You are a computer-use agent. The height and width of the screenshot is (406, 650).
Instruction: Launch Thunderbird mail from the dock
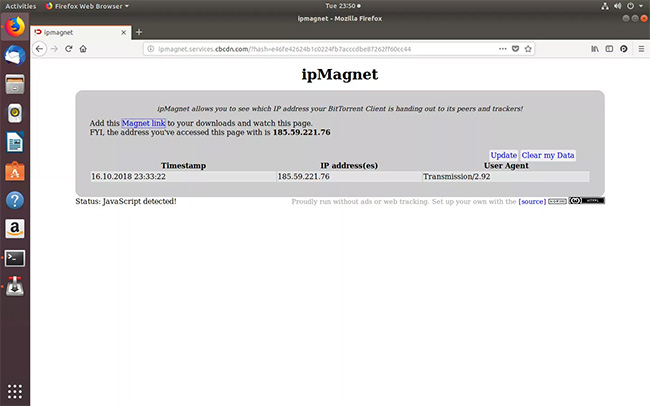[15, 56]
